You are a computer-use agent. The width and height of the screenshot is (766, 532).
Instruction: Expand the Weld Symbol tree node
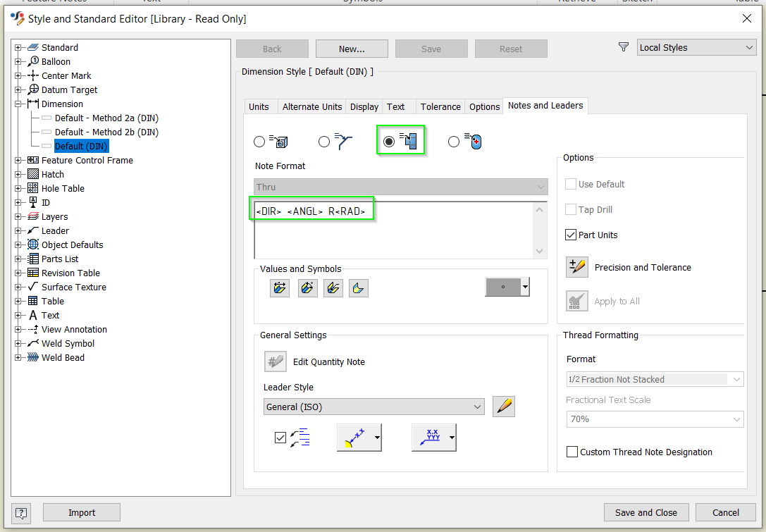18,343
